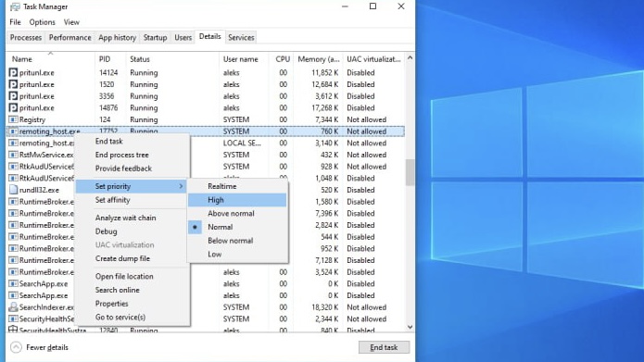Image resolution: width=644 pixels, height=362 pixels.
Task: Switch to the Performance tab
Action: click(69, 37)
